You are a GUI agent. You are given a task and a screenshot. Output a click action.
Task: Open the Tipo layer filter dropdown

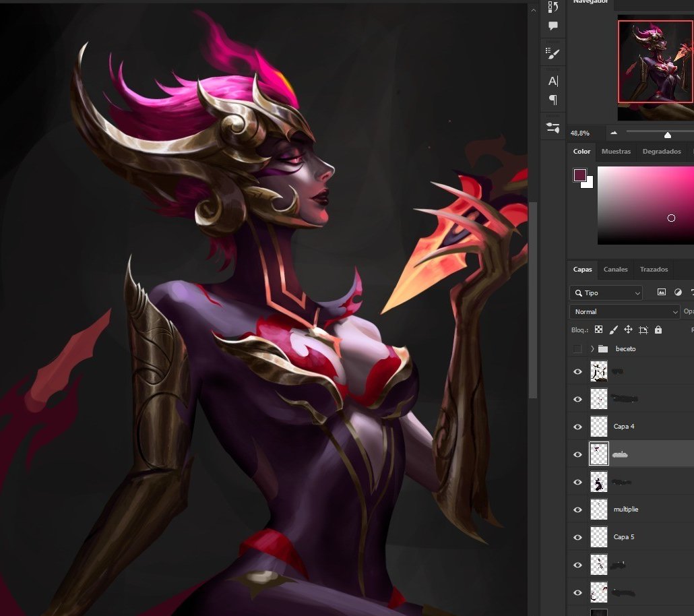coord(606,292)
